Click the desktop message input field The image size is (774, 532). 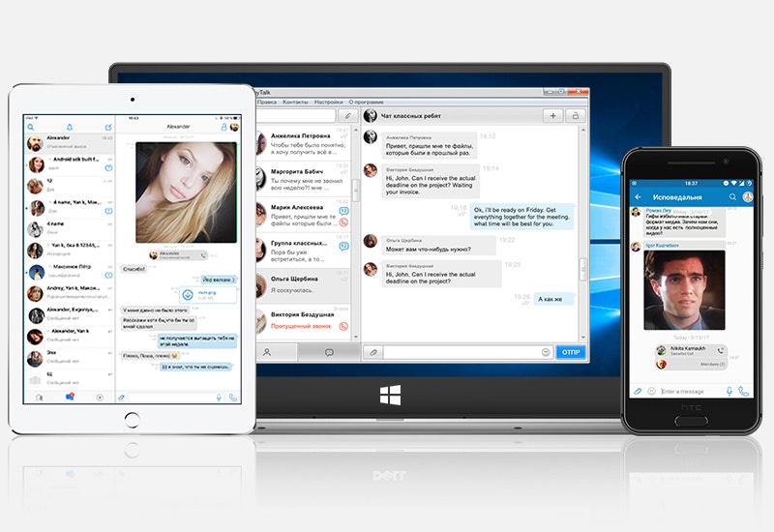(x=462, y=352)
